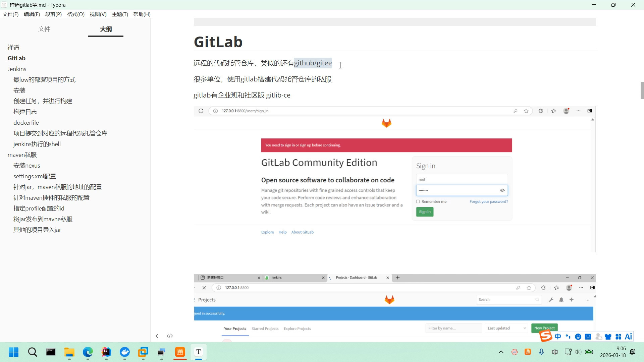Open Microsoft Edge from taskbar
644x362 pixels.
(88, 352)
